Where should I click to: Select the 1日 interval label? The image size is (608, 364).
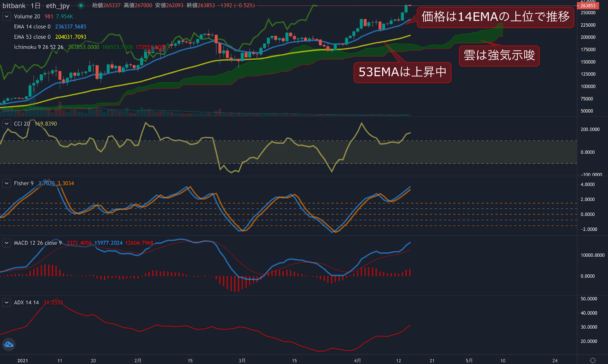tap(36, 6)
